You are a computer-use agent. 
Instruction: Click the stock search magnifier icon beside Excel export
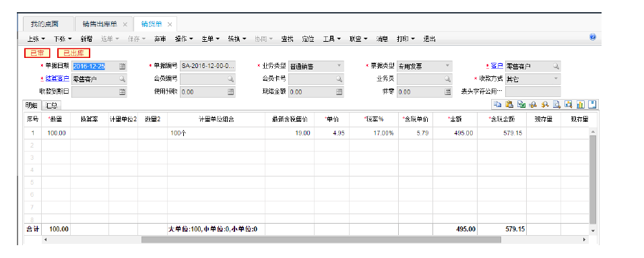point(533,105)
